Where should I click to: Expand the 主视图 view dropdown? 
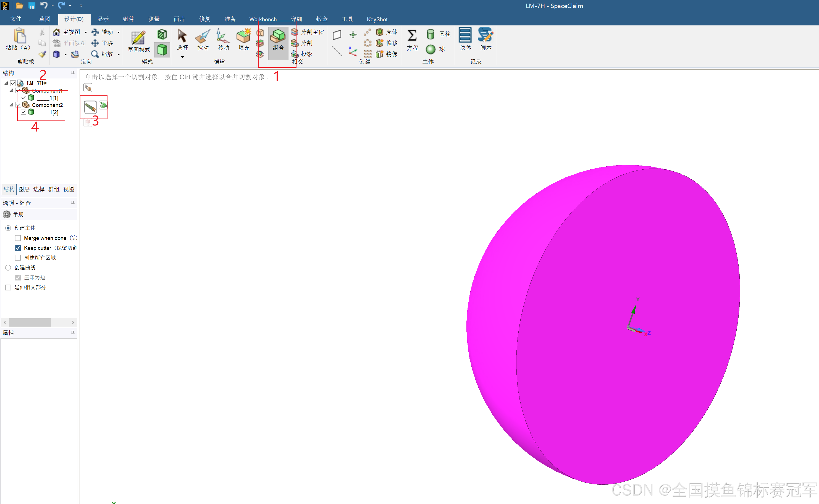86,32
